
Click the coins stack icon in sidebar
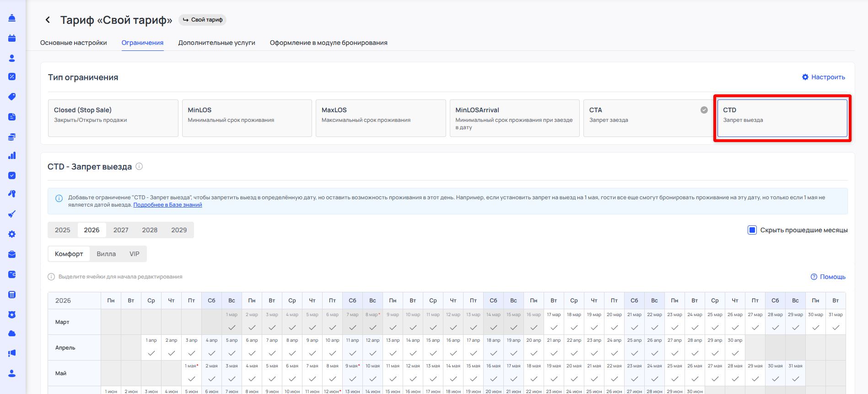coord(12,137)
